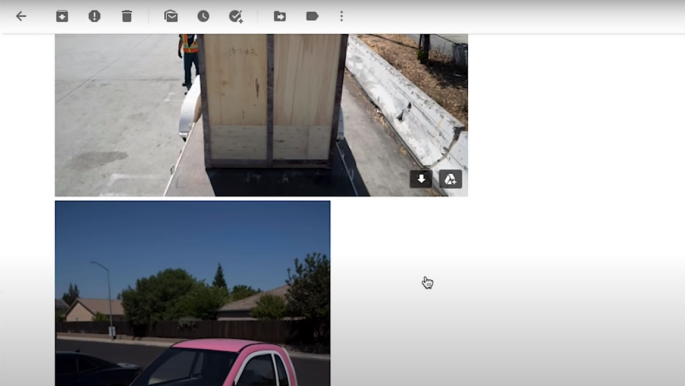Open the wooden crate image attachment

(x=261, y=115)
